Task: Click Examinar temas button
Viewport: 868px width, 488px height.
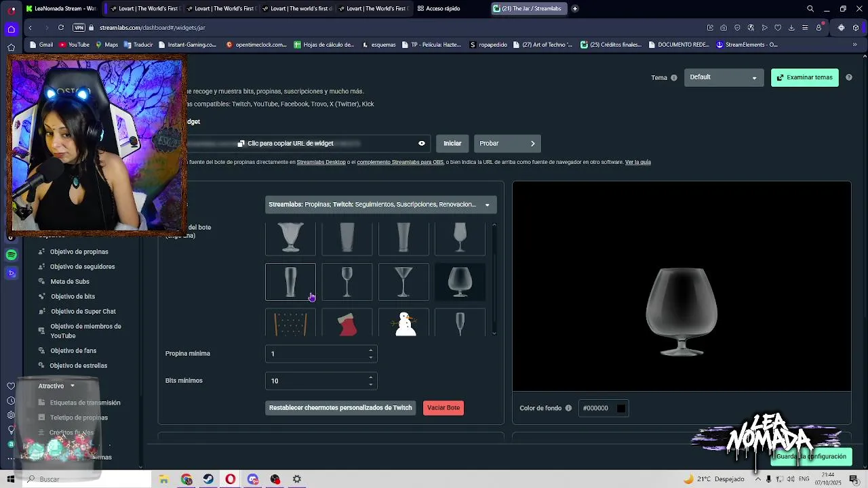Action: (804, 77)
